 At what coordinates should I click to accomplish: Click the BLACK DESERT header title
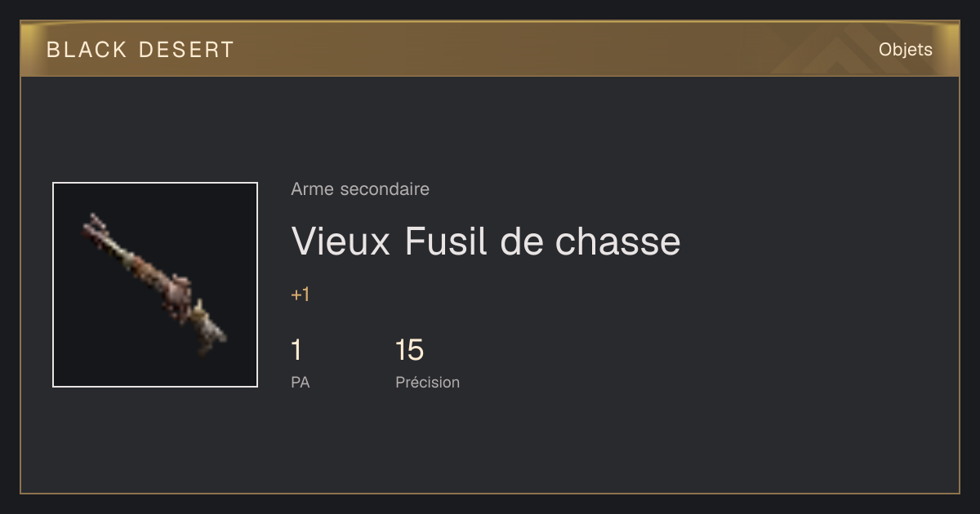point(140,50)
